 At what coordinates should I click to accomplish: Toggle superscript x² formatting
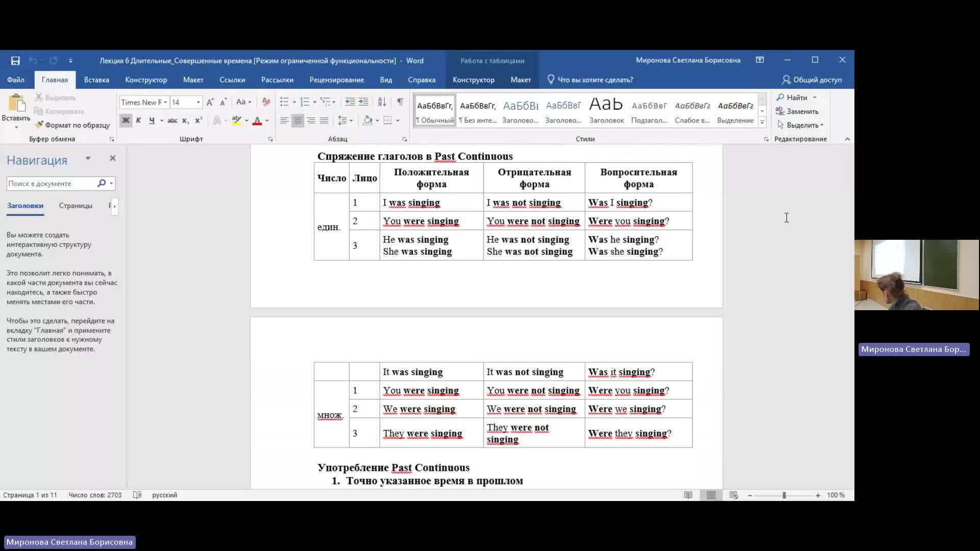pos(199,120)
